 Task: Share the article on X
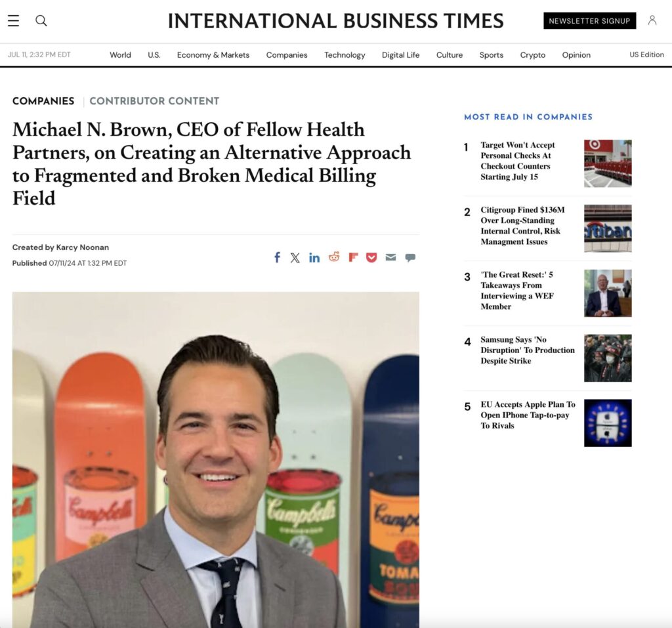[x=295, y=257]
